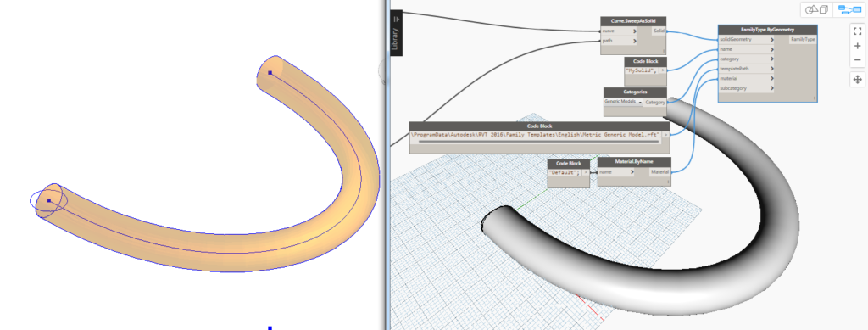
Task: Zoom out with the minus icon
Action: (857, 59)
